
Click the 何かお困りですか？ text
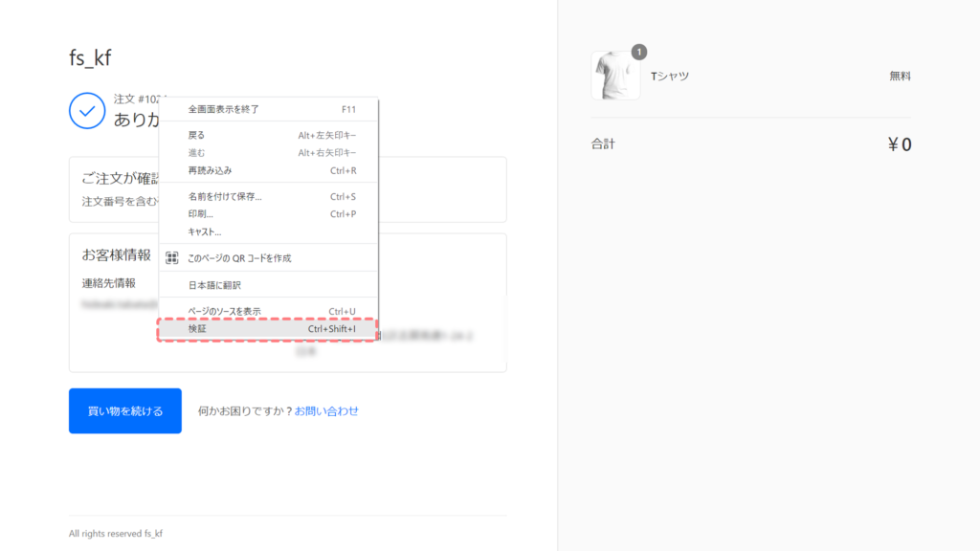pos(246,411)
